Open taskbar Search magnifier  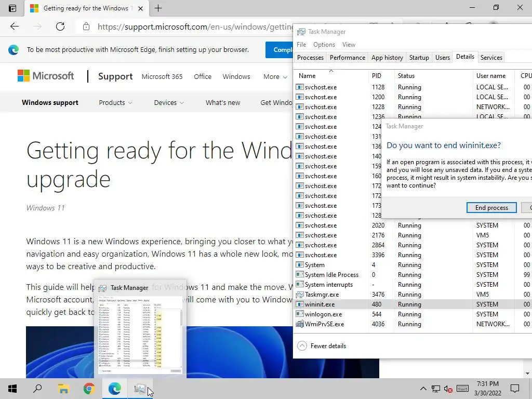click(37, 388)
